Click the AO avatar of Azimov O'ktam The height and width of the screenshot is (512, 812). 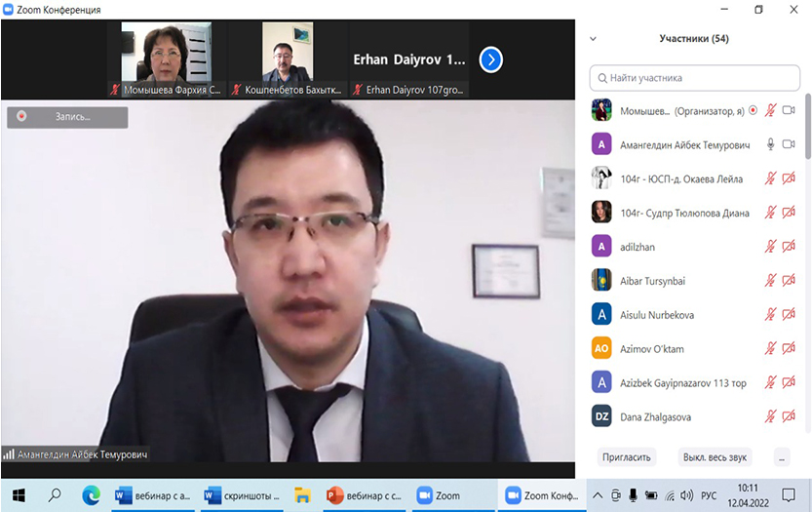point(601,348)
